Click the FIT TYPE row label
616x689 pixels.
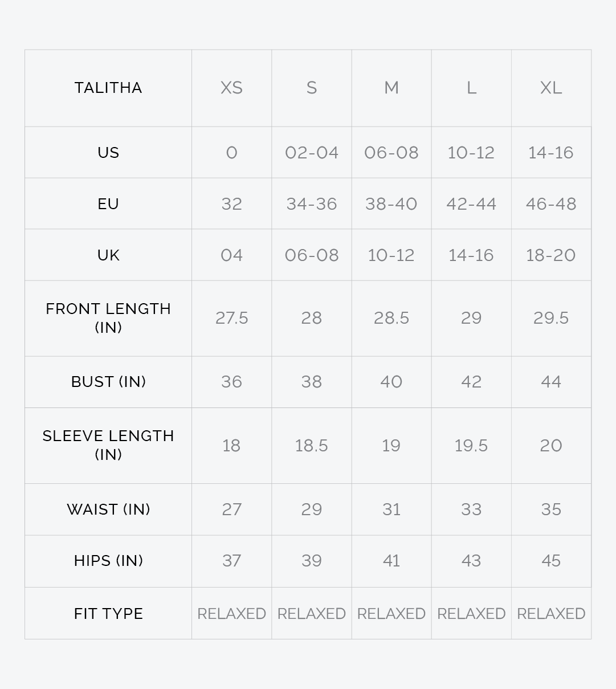108,614
